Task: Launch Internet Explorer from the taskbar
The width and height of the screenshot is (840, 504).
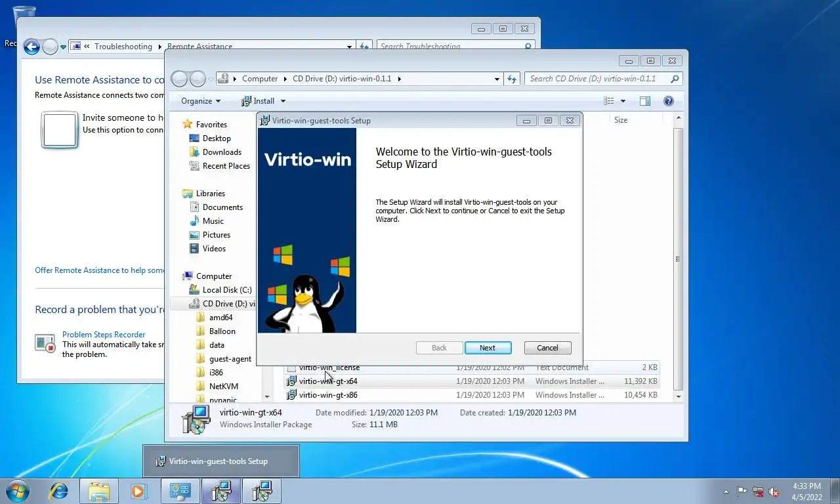Action: point(59,491)
